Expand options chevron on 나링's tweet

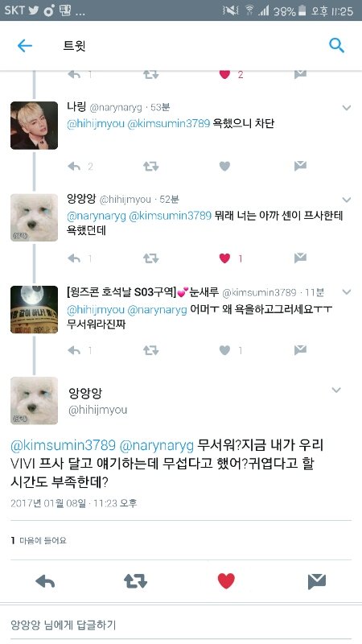click(x=347, y=108)
